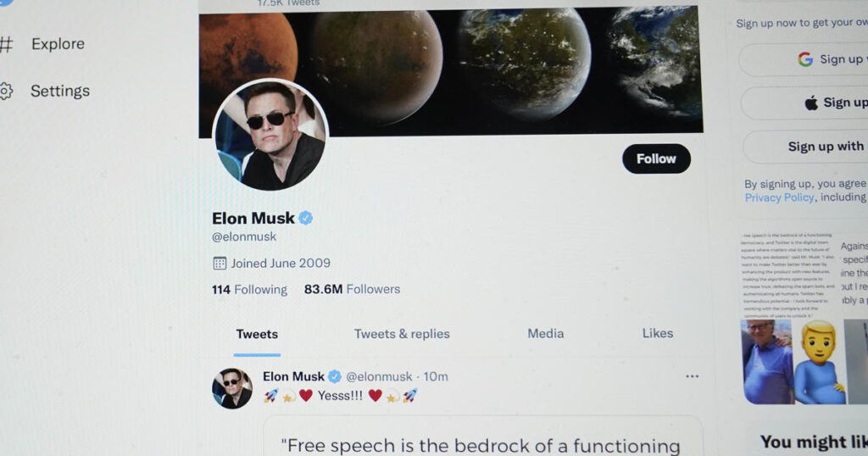Click the tweet author's small avatar
The width and height of the screenshot is (868, 456).
pyautogui.click(x=232, y=388)
